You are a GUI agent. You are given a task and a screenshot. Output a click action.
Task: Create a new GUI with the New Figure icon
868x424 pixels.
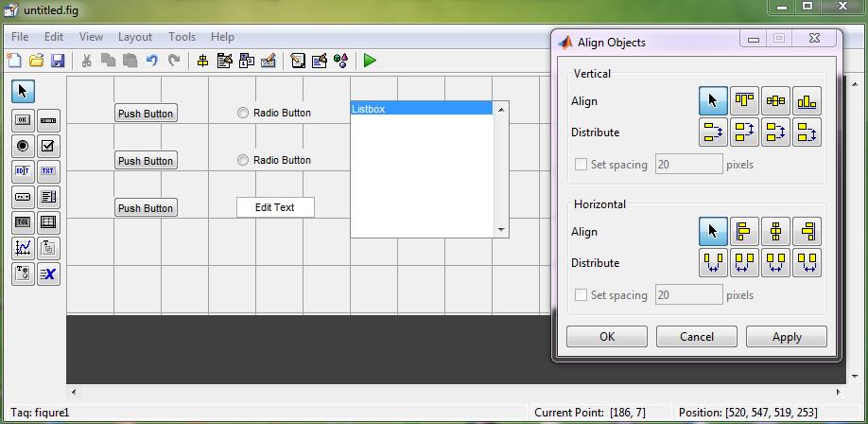[x=14, y=61]
